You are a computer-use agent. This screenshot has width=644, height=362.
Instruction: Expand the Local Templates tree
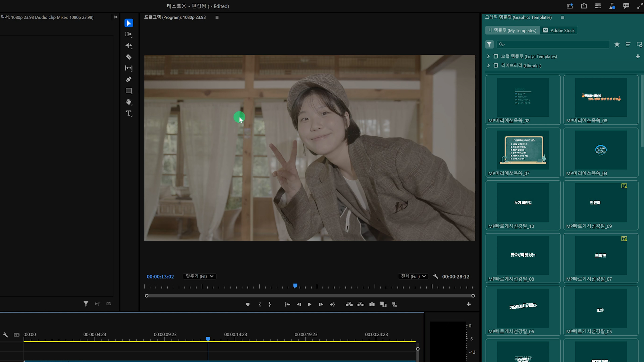(x=488, y=56)
